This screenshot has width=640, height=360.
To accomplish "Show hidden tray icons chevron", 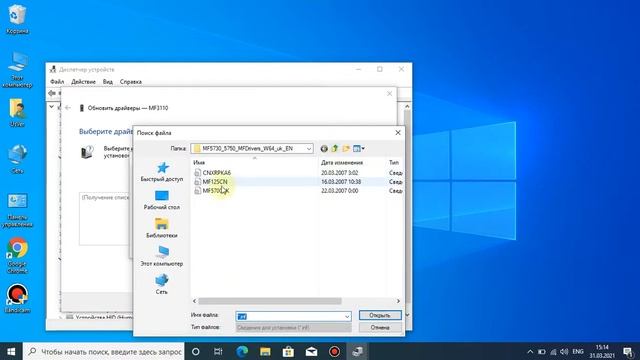I will [530, 351].
